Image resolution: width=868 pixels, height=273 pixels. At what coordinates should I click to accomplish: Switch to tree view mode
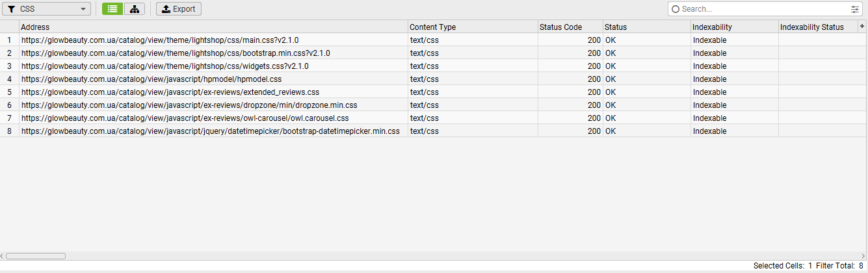click(134, 9)
